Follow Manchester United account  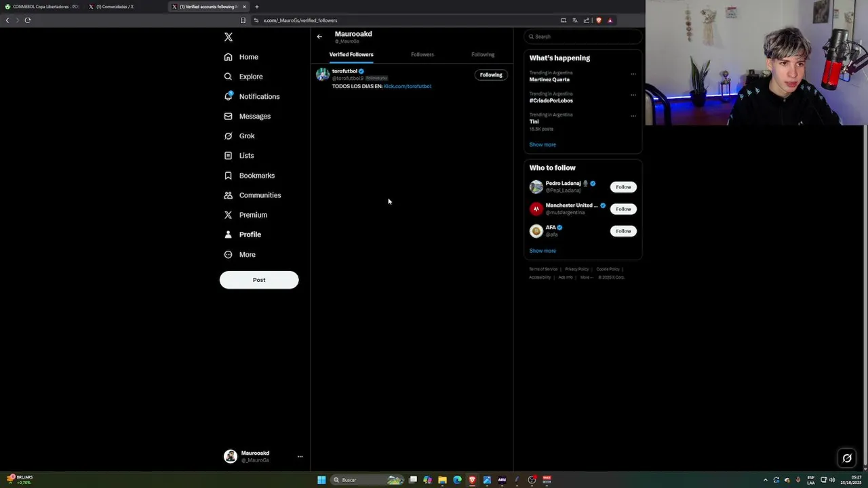623,209
